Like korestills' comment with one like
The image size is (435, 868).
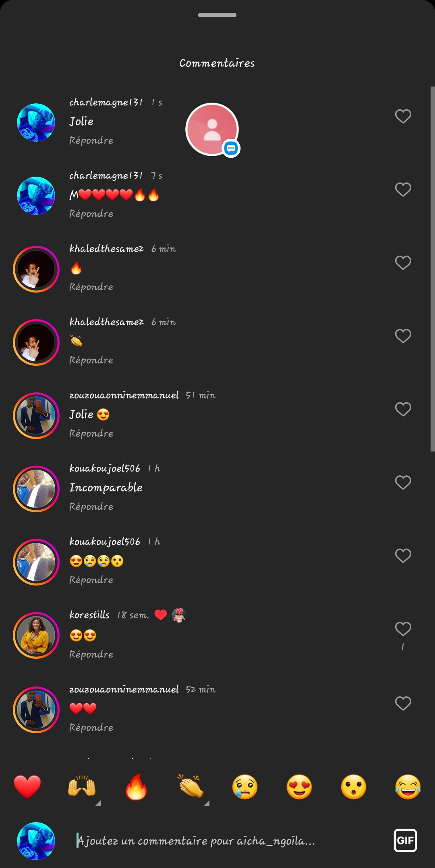point(403,629)
